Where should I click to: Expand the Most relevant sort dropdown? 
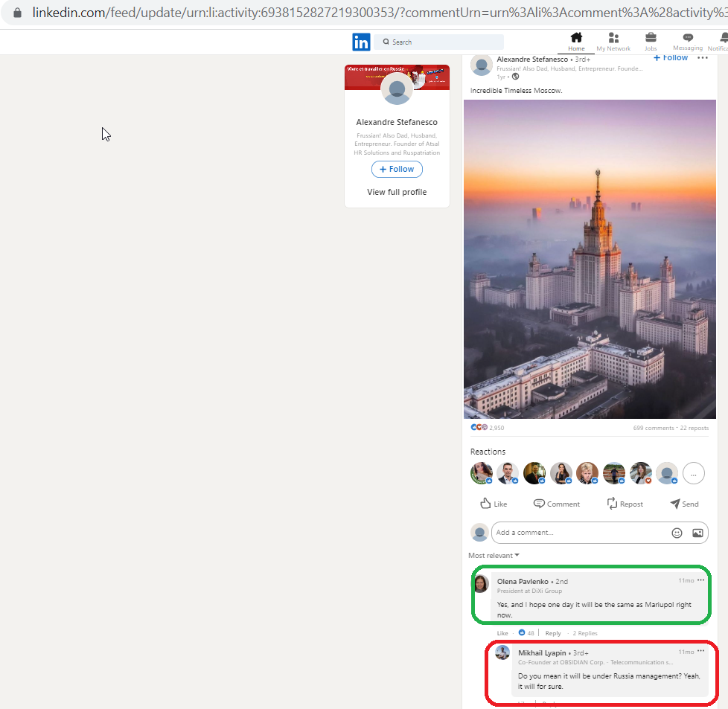click(x=494, y=556)
